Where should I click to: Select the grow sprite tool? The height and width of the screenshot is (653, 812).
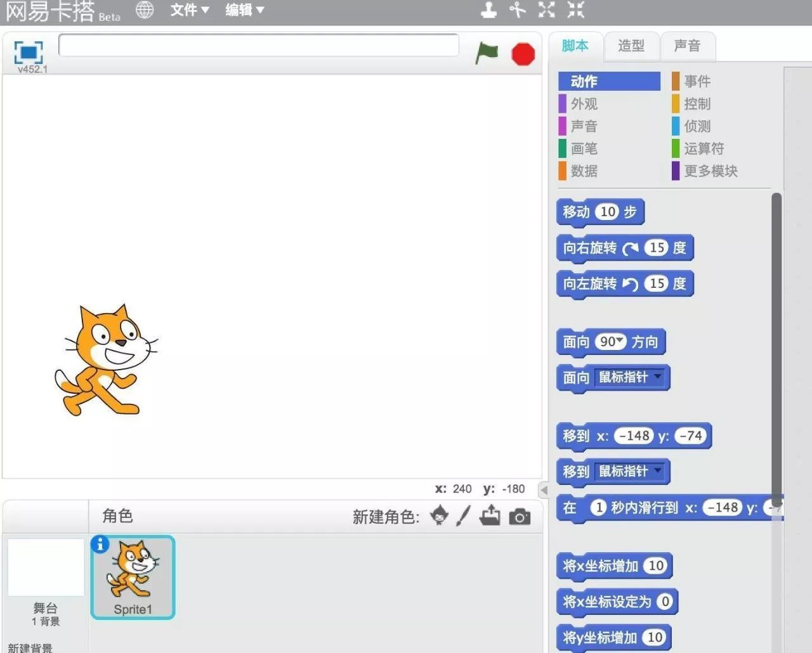click(x=546, y=10)
